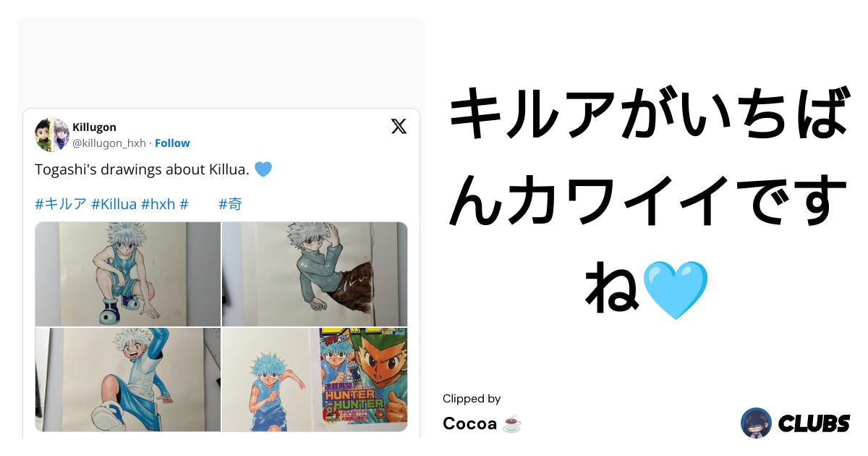Click the X logo in the tweet
The width and height of the screenshot is (868, 456).
click(399, 127)
